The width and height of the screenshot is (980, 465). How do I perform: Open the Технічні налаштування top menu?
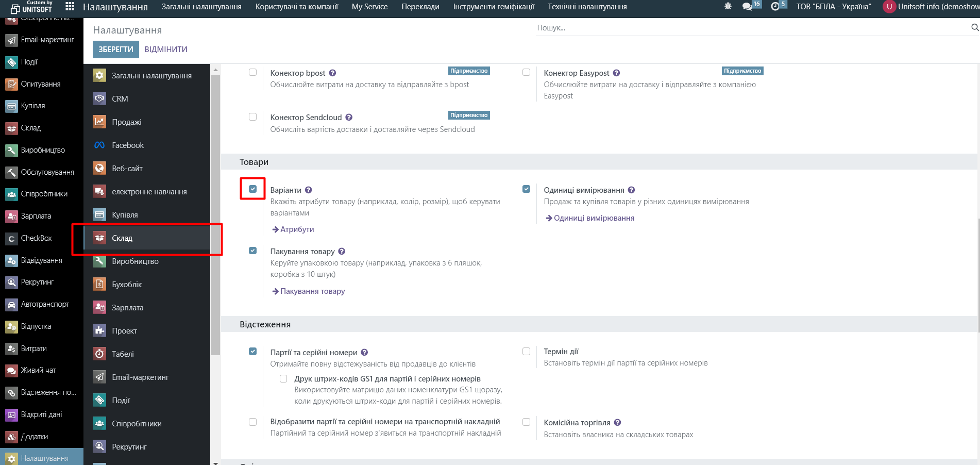pos(587,7)
